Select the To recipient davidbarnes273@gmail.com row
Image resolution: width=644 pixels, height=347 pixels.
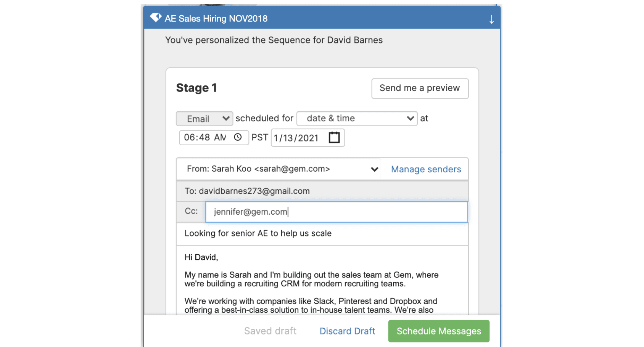(247, 191)
